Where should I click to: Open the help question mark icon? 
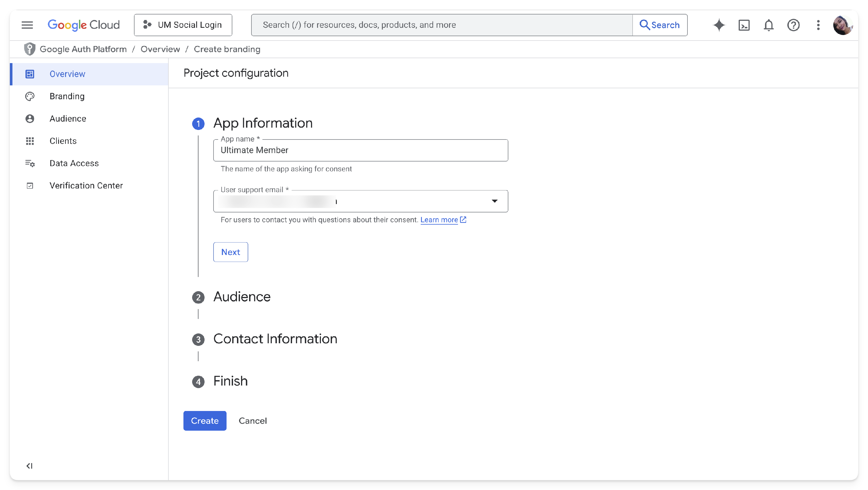coord(793,25)
